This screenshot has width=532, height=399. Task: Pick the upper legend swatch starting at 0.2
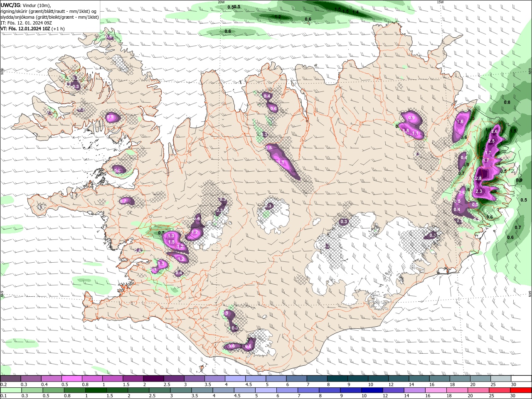pos(10,379)
